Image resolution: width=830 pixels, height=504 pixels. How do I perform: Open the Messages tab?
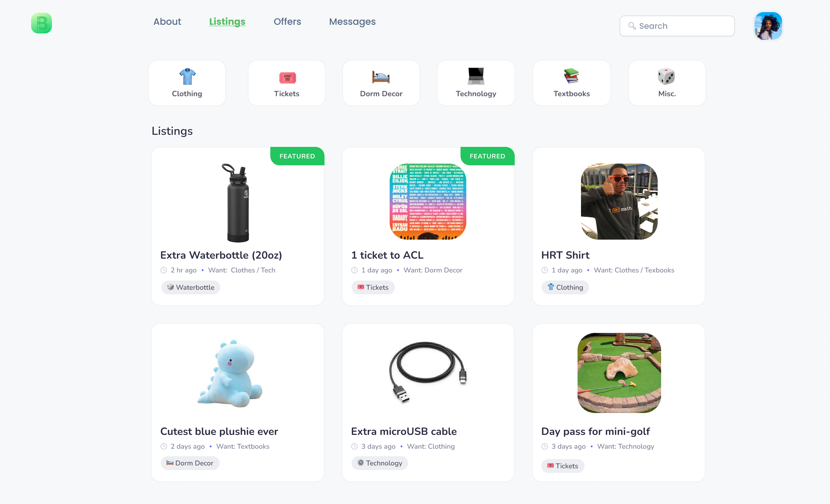352,22
